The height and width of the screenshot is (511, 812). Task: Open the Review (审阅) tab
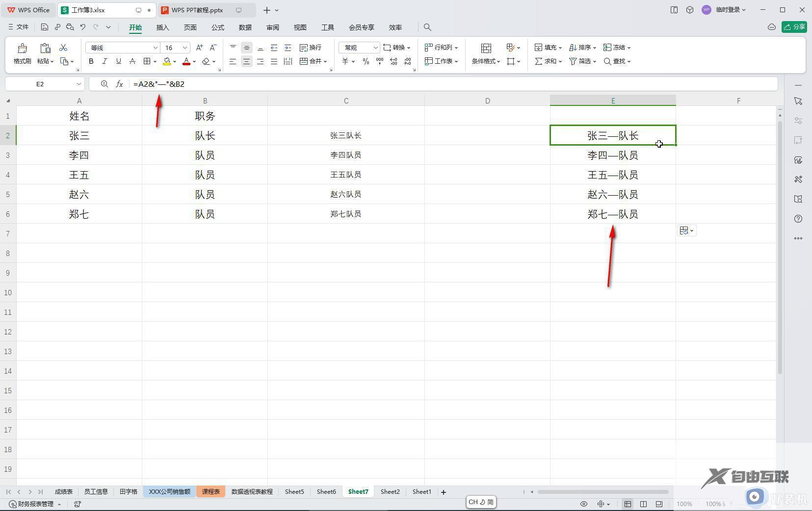(273, 27)
